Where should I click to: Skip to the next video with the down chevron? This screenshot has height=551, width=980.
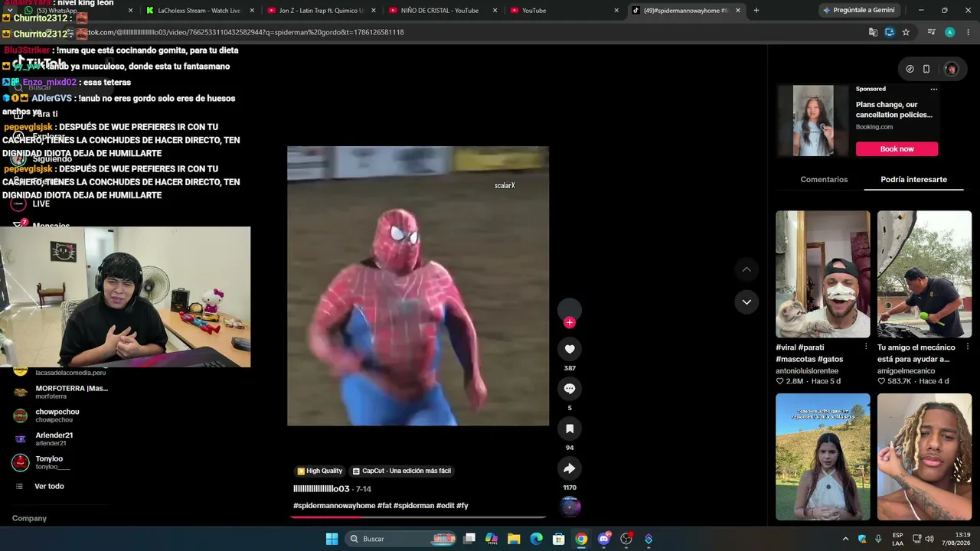(746, 302)
